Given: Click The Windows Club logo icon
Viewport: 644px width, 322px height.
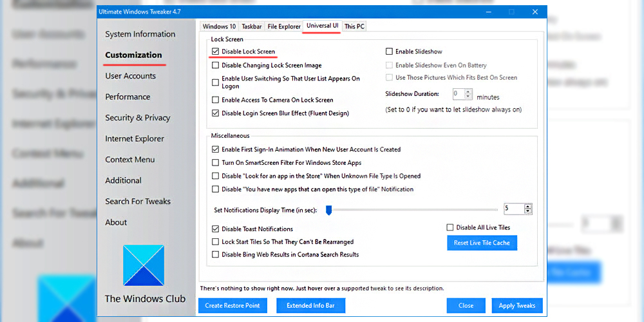Looking at the screenshot, I should (x=145, y=265).
